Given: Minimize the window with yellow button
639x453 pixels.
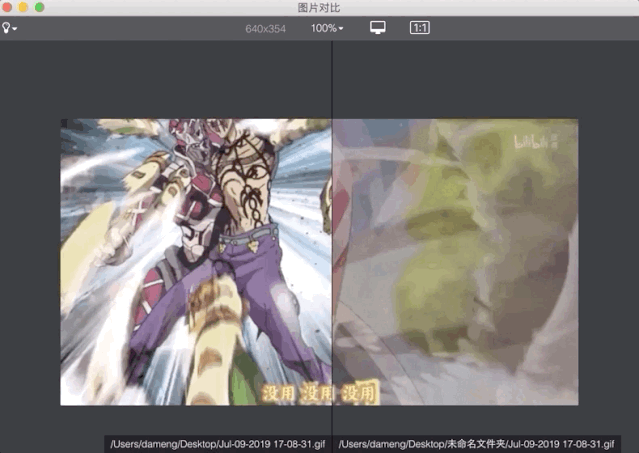Looking at the screenshot, I should click(23, 7).
